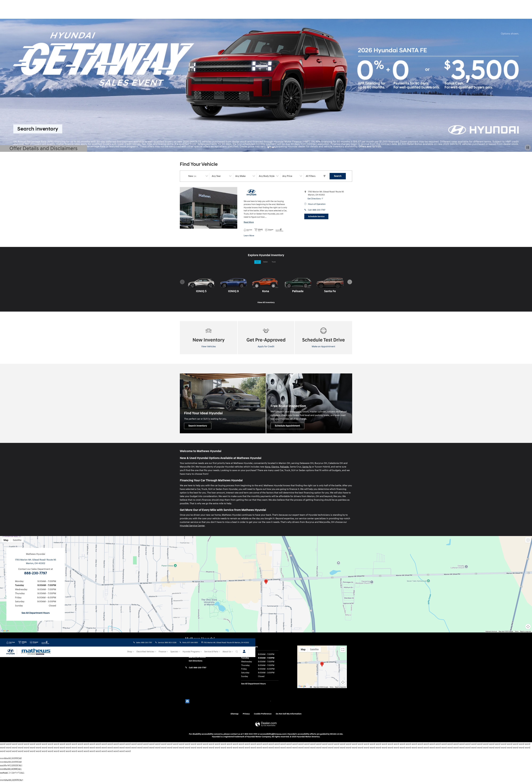Open the Any Body Style dropdown
This screenshot has height=782, width=532.
point(269,176)
